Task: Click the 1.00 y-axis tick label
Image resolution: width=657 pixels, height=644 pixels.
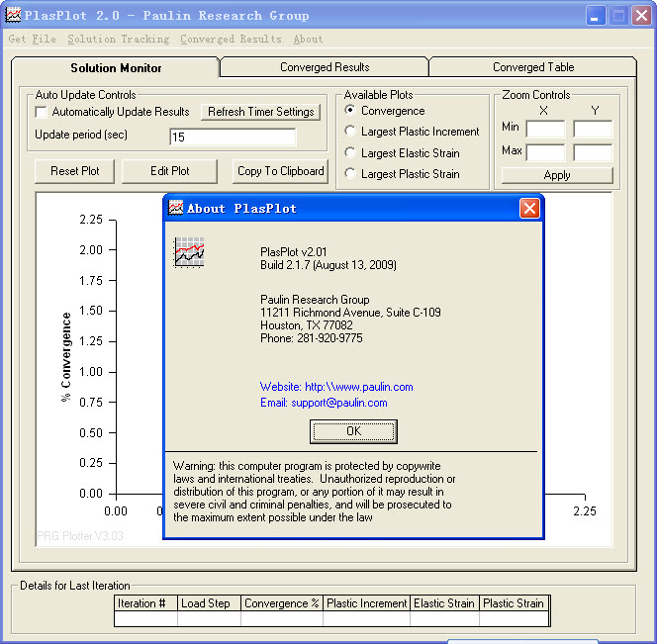Action: [x=91, y=372]
